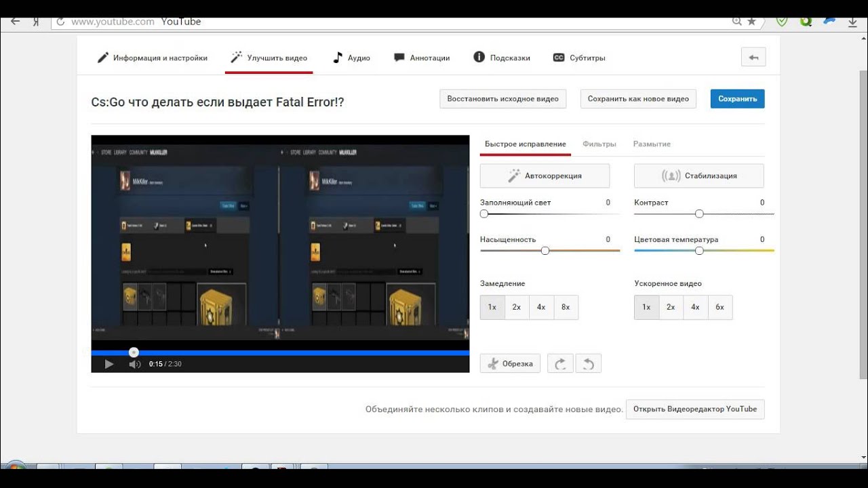Image resolution: width=868 pixels, height=488 pixels.
Task: Click the 0:15 / 2:30 time display
Action: pos(165,364)
